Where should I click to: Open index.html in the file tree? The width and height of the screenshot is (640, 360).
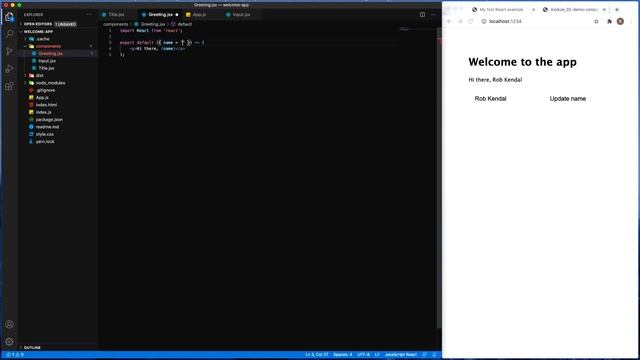click(46, 105)
